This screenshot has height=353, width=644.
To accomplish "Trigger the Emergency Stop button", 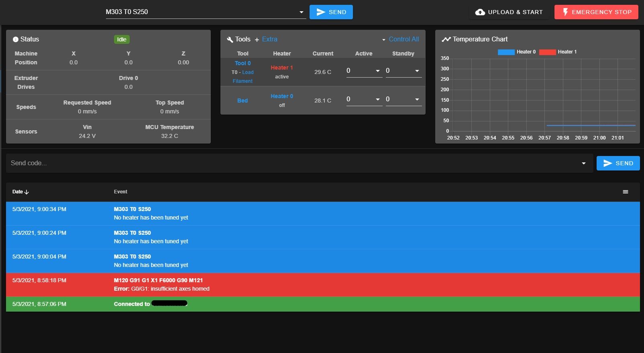I will tap(596, 12).
